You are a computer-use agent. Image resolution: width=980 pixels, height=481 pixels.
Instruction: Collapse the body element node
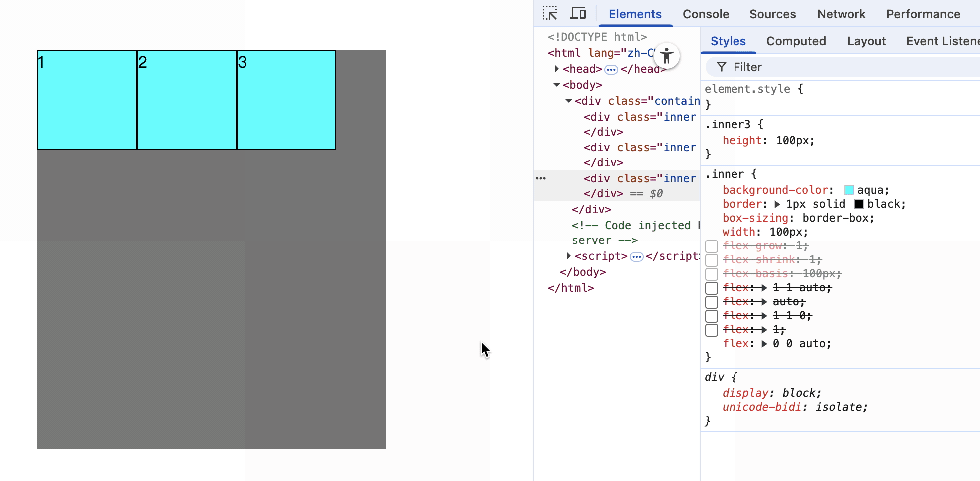click(x=557, y=85)
